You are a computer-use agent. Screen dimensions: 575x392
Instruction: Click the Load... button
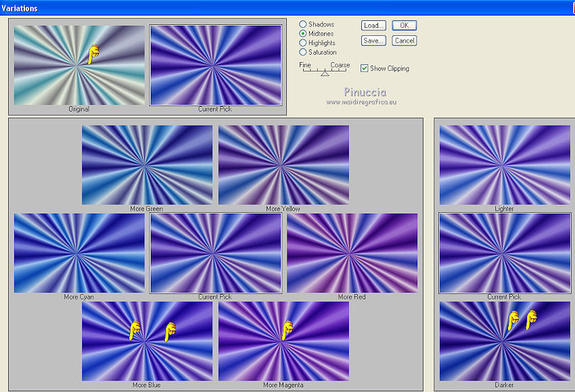(373, 25)
